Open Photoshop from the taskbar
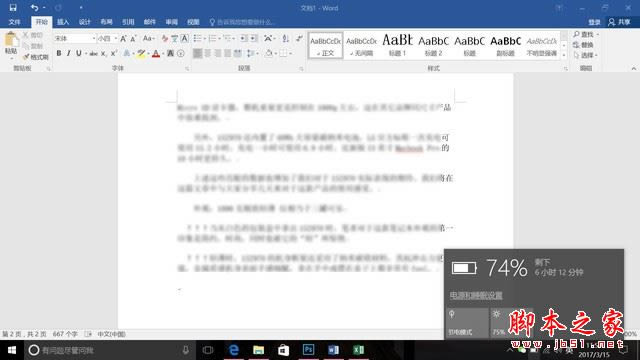 [x=309, y=350]
